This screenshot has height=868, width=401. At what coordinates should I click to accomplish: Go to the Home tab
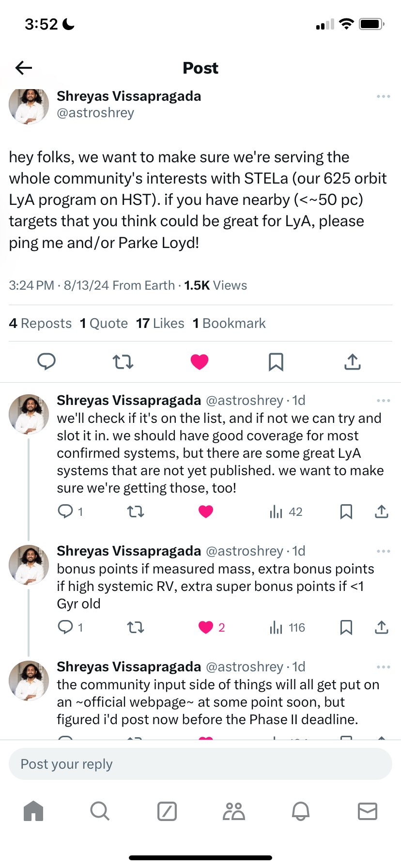pyautogui.click(x=33, y=811)
